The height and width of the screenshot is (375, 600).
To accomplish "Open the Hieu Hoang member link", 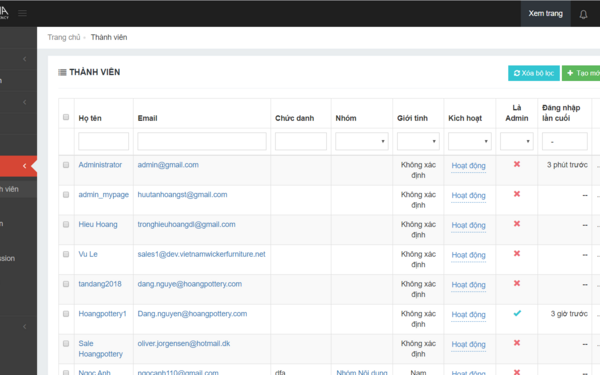I will click(x=98, y=225).
